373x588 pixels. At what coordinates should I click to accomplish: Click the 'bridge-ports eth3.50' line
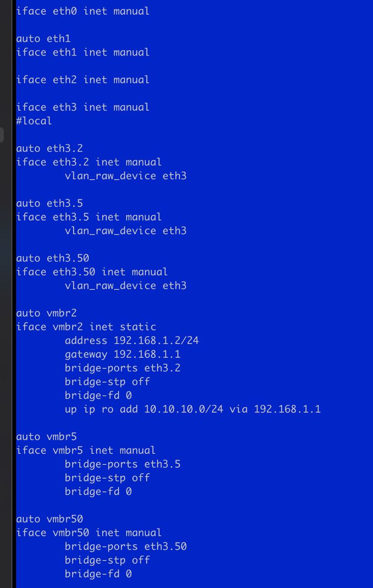pos(125,546)
